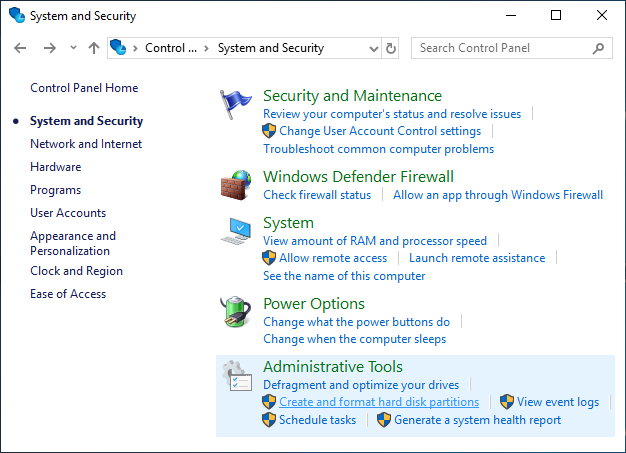Focus the Search Control Panel field
Image resolution: width=626 pixels, height=453 pixels.
coord(512,48)
